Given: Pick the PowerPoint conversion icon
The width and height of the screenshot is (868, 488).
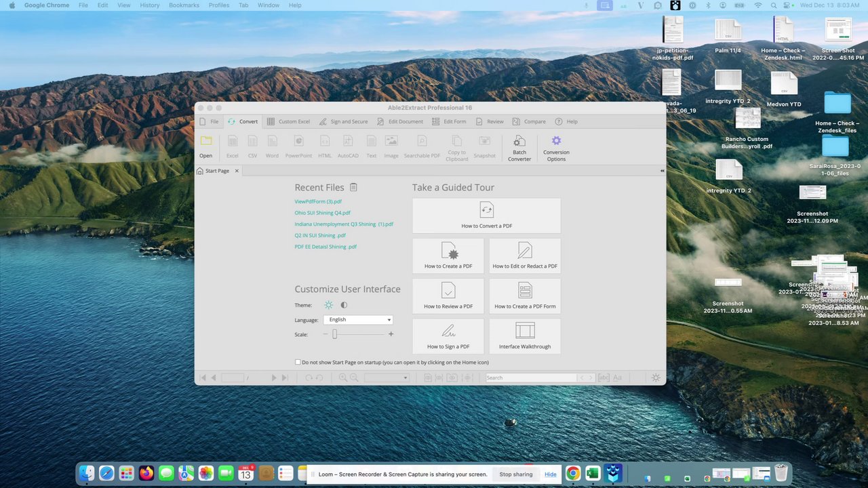Looking at the screenshot, I should pyautogui.click(x=298, y=146).
